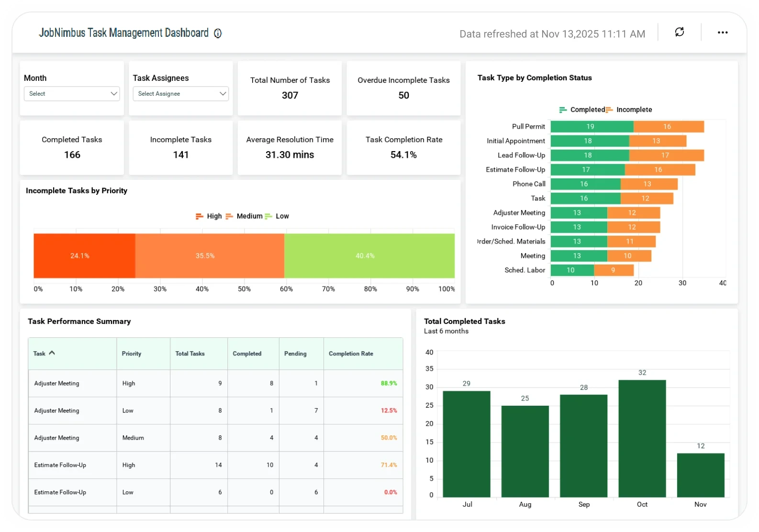The width and height of the screenshot is (759, 532).
Task: Refresh the dashboard data
Action: coord(679,32)
